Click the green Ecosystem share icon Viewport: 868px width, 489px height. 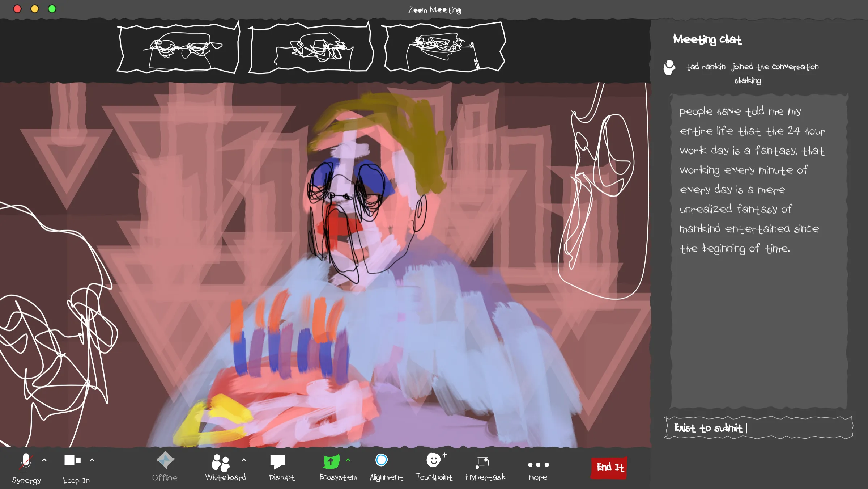[331, 461]
